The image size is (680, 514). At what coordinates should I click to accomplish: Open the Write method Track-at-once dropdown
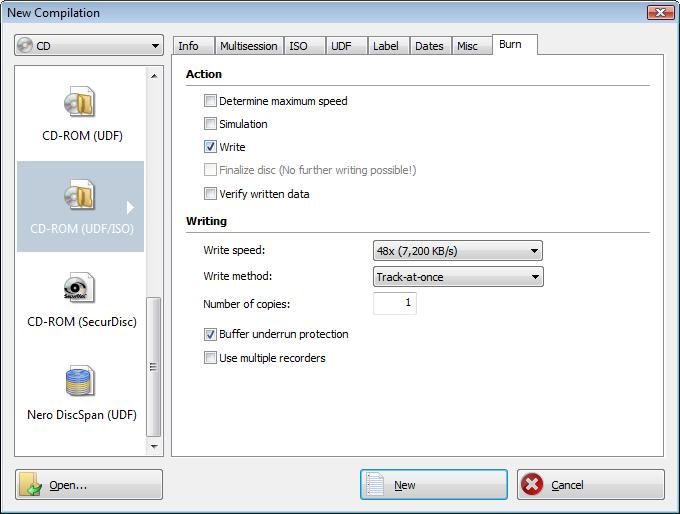click(458, 277)
